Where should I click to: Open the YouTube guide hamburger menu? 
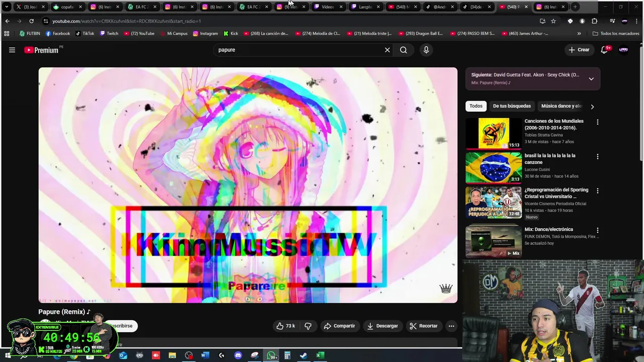coord(12,50)
